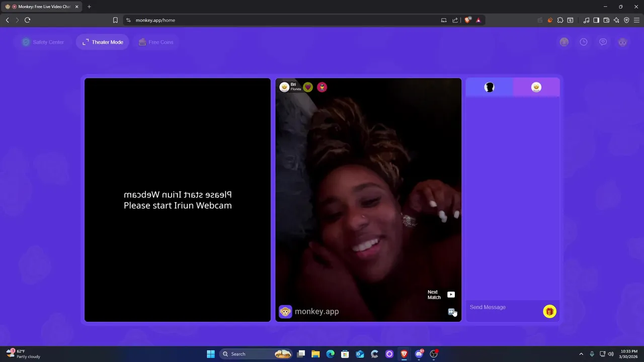Open the weather widget showing 62°F
The height and width of the screenshot is (362, 644).
point(24,354)
